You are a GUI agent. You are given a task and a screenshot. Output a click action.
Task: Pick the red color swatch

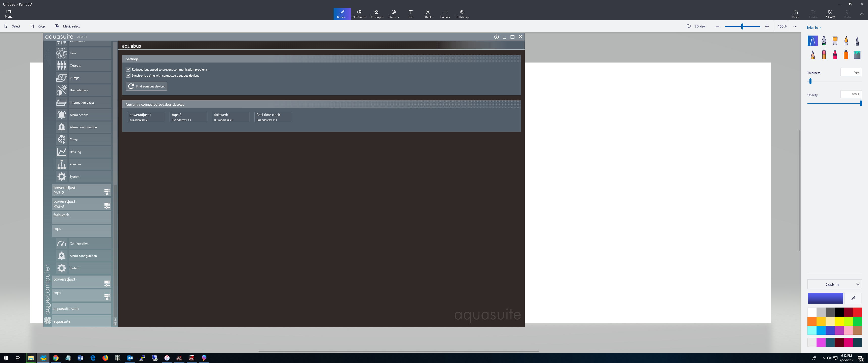857,312
